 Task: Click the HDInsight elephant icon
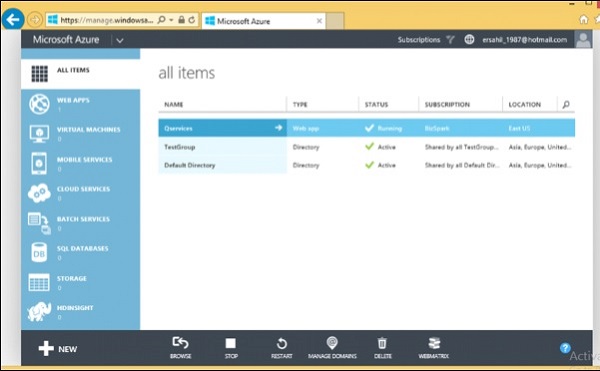pos(39,311)
